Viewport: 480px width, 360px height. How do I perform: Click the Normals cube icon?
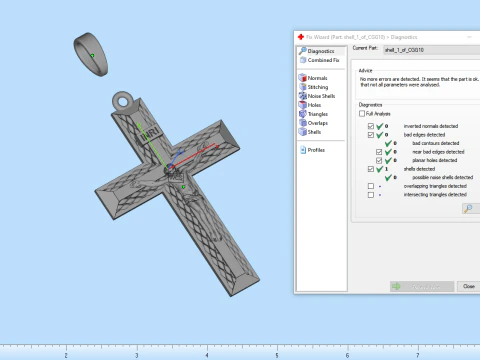303,78
